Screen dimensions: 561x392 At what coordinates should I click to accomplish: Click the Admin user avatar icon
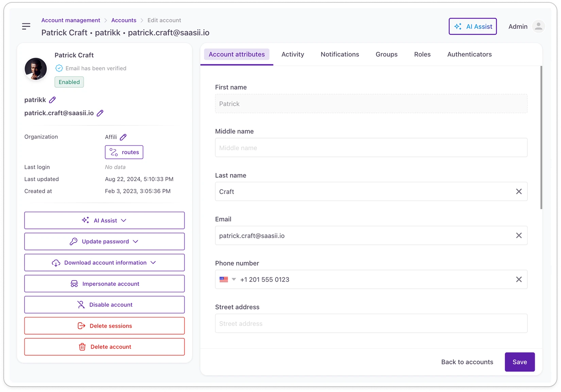pyautogui.click(x=538, y=26)
